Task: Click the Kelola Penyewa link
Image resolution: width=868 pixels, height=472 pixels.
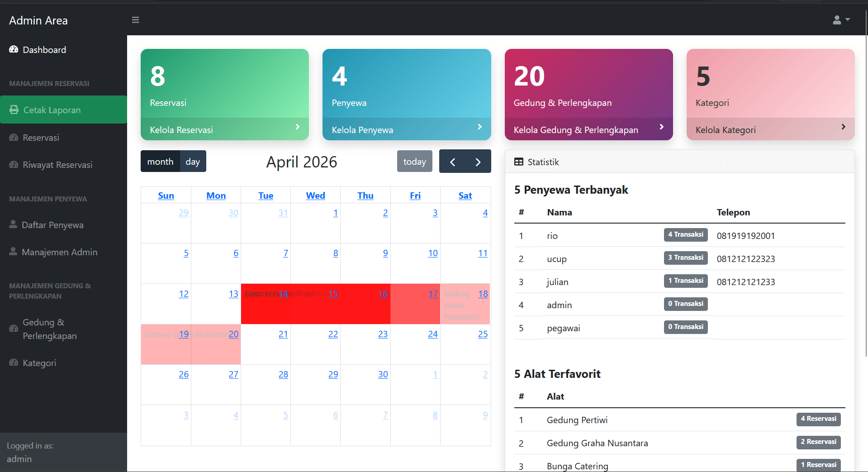Action: point(362,130)
